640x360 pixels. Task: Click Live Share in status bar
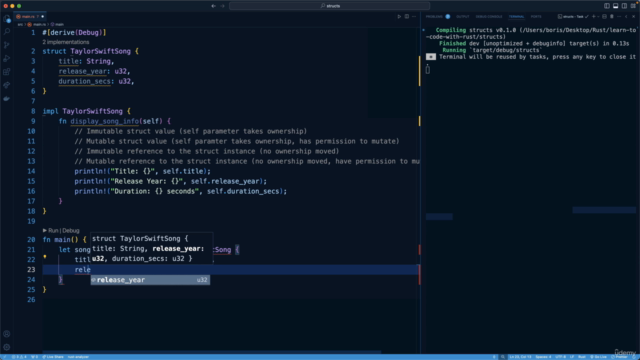coord(53,357)
